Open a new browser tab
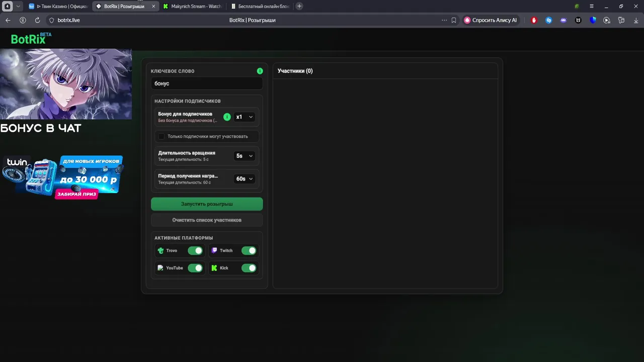644x362 pixels. coord(299,6)
